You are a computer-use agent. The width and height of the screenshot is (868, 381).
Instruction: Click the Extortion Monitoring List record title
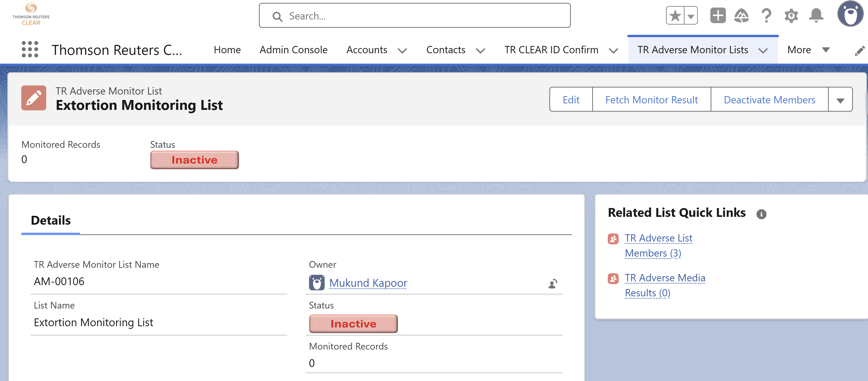point(139,105)
